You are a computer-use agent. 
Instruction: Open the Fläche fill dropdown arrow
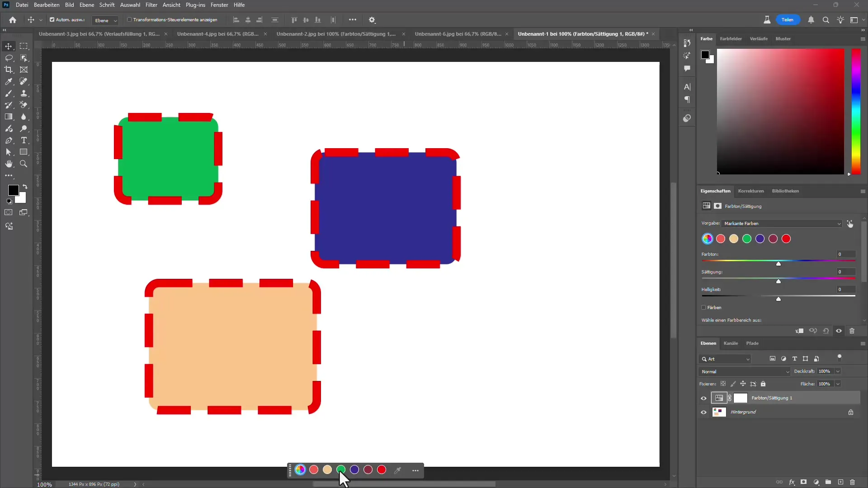click(838, 384)
